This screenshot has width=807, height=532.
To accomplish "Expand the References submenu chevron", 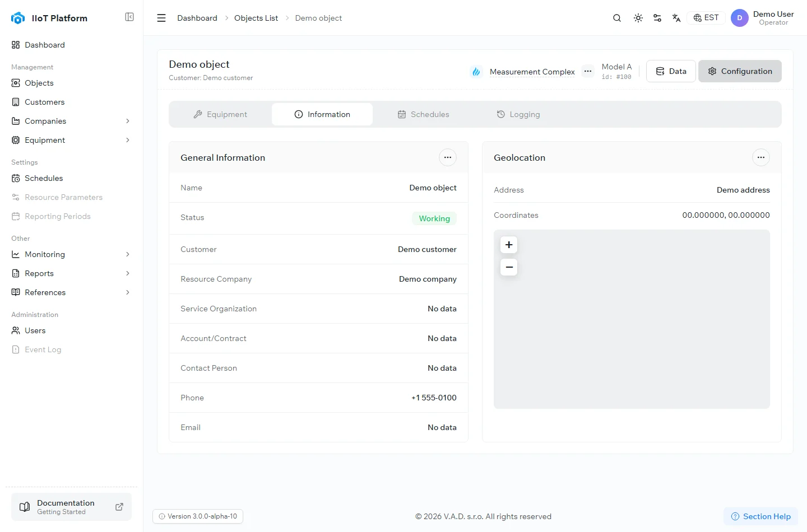I will click(x=128, y=292).
